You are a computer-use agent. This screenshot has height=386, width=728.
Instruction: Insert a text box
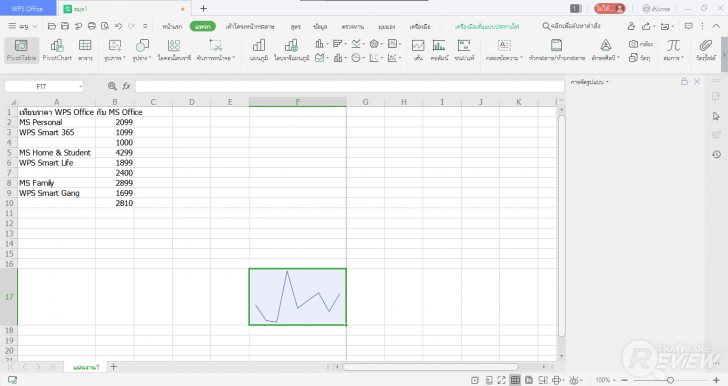(504, 50)
